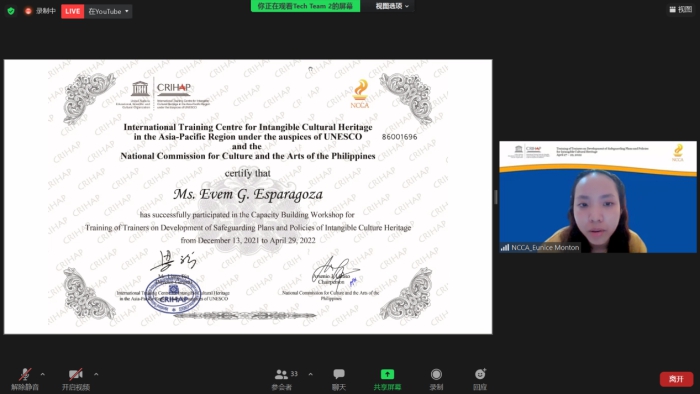Open the YouTube live stream dropdown
Screen dimensions: 700x394
108,11
